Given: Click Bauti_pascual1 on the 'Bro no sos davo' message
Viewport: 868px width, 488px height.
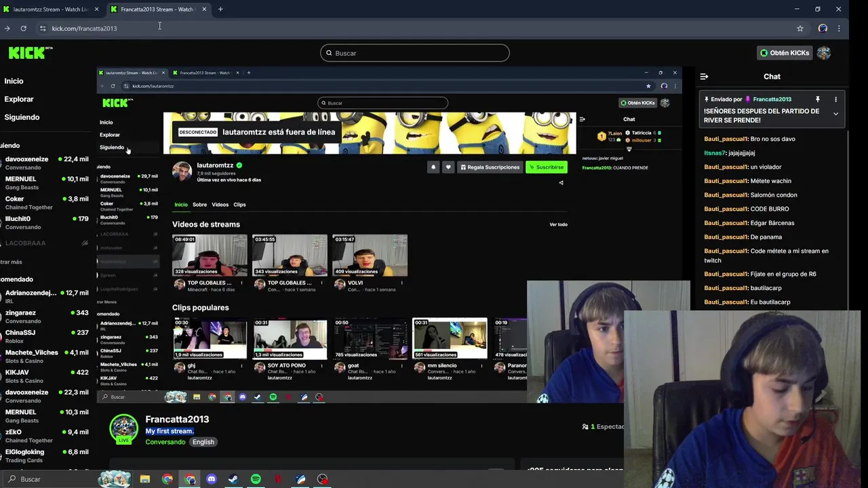Looking at the screenshot, I should coord(726,139).
